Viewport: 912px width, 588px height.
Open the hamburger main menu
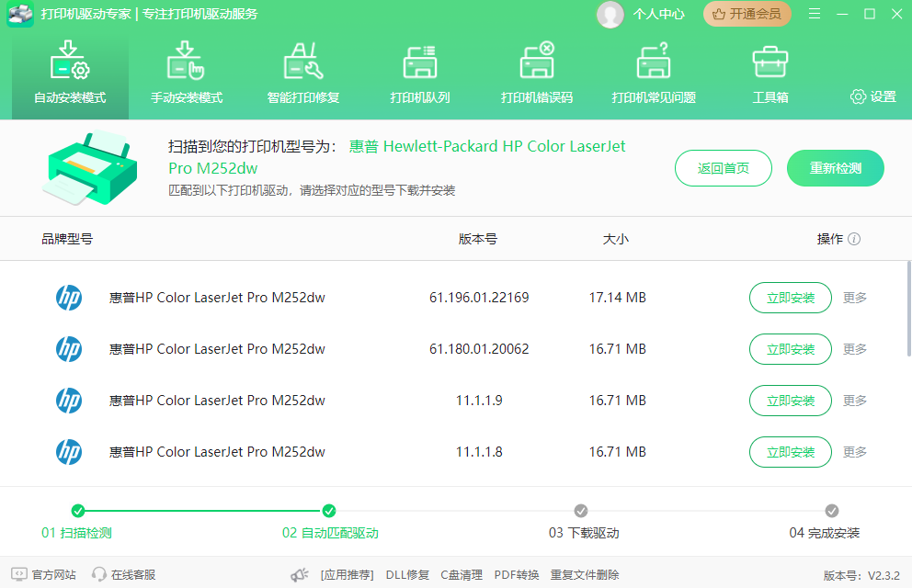pos(815,14)
